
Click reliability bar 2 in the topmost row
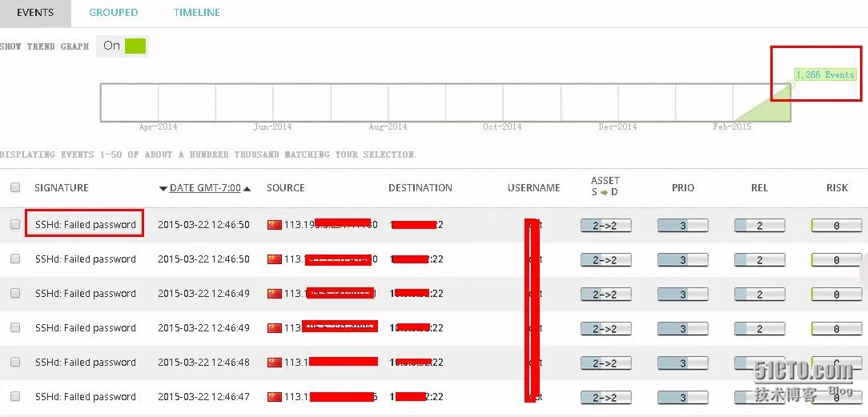click(x=759, y=226)
